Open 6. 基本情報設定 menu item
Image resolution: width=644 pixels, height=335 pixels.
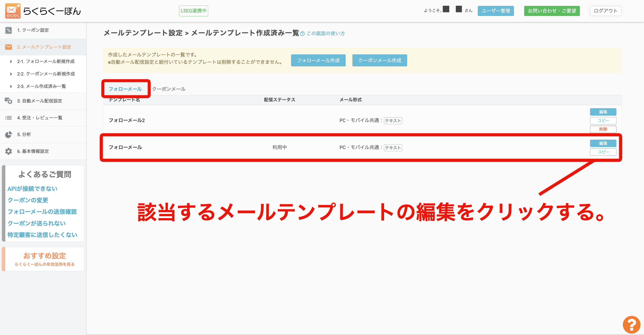click(43, 151)
